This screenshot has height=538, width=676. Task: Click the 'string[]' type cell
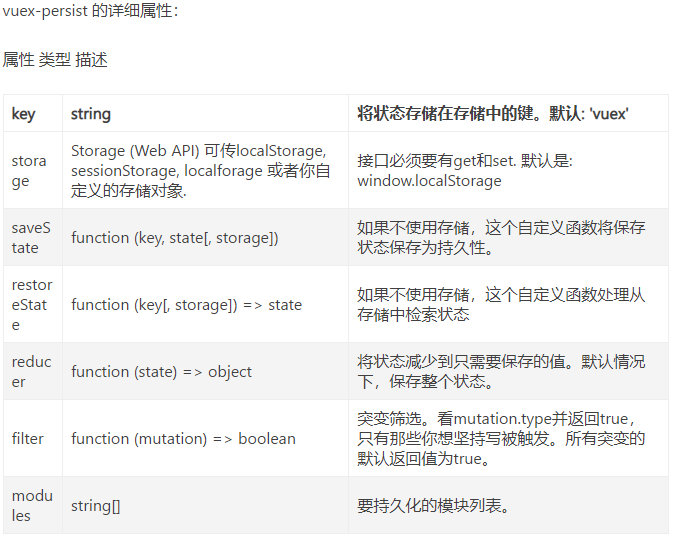[x=96, y=506]
